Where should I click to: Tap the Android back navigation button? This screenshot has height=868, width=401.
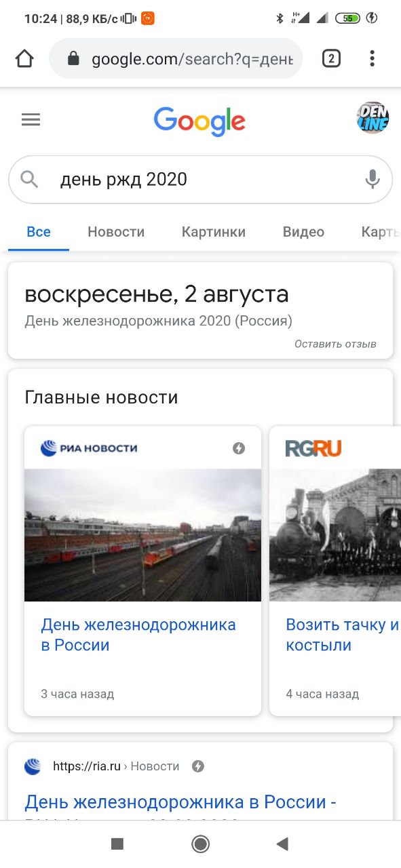tap(282, 844)
